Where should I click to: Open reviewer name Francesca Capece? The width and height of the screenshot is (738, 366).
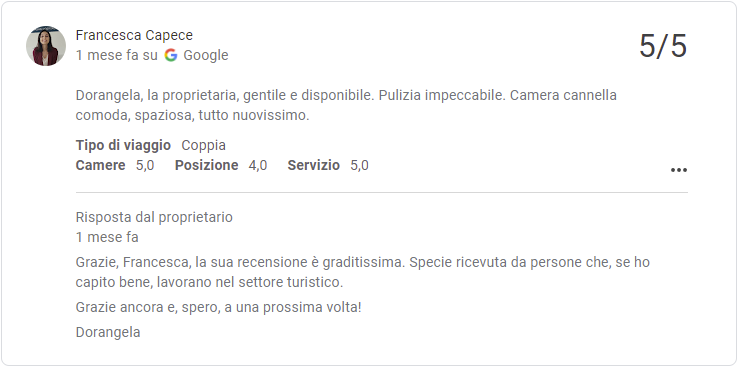click(134, 35)
